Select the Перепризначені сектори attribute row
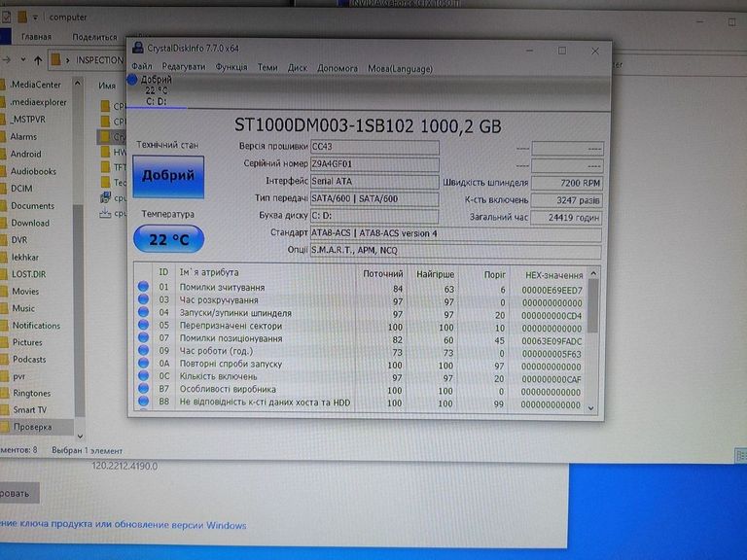Image resolution: width=747 pixels, height=560 pixels. (x=361, y=327)
